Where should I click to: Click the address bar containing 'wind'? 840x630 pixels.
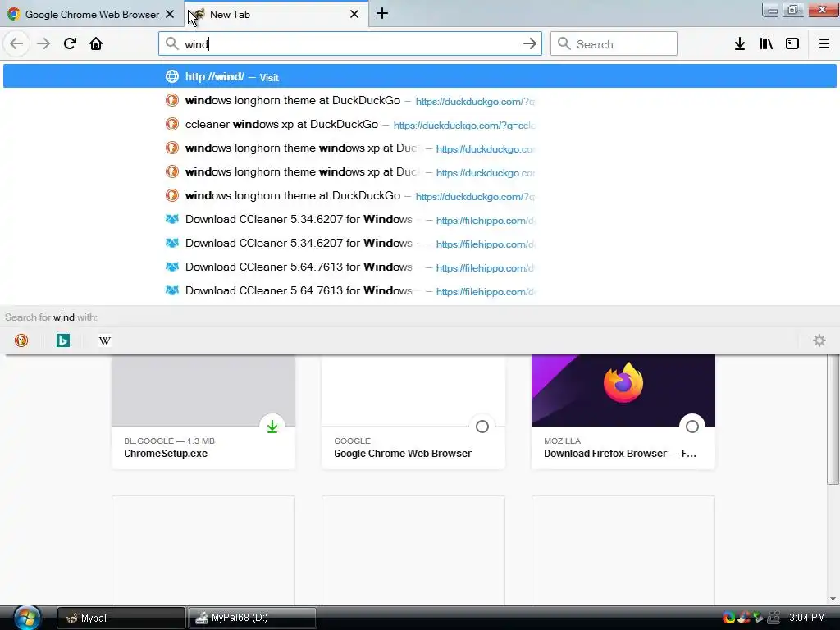click(x=349, y=44)
